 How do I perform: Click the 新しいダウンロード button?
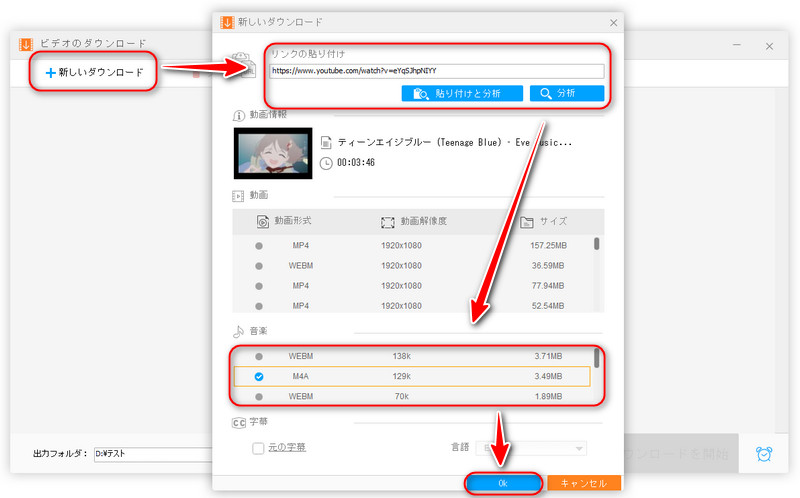pyautogui.click(x=95, y=72)
